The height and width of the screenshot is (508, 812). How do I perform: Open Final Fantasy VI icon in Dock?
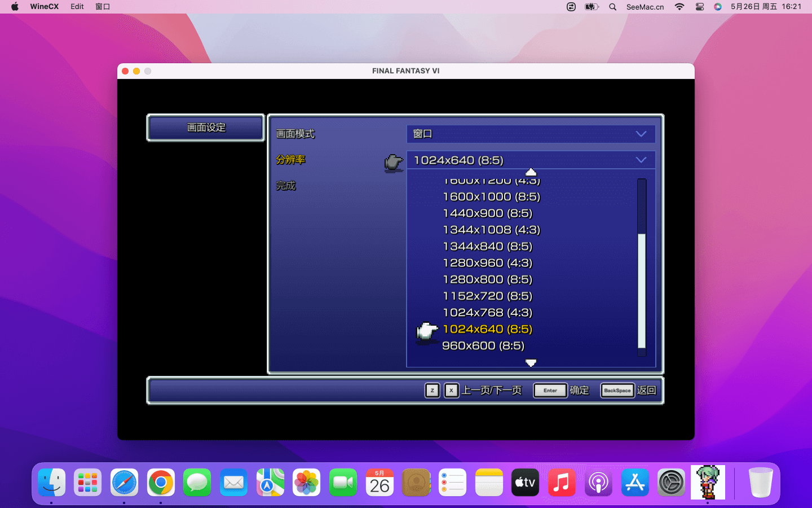[708, 483]
